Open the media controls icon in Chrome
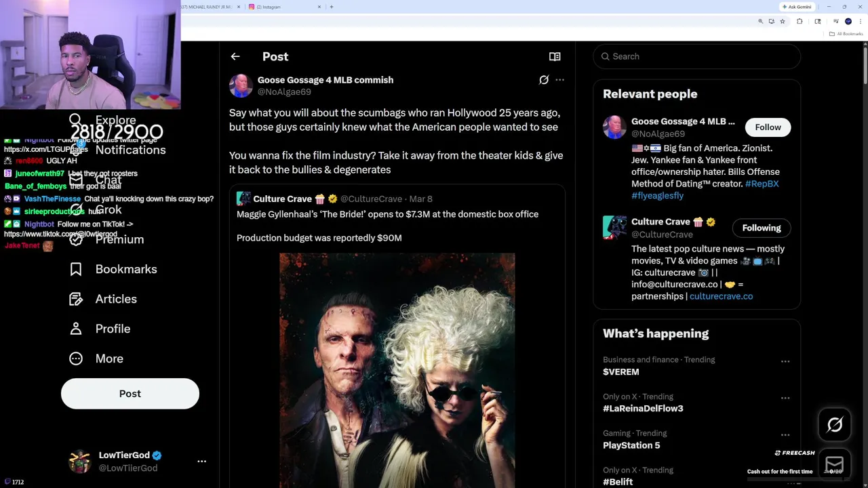Viewport: 868px width, 488px height. (835, 22)
